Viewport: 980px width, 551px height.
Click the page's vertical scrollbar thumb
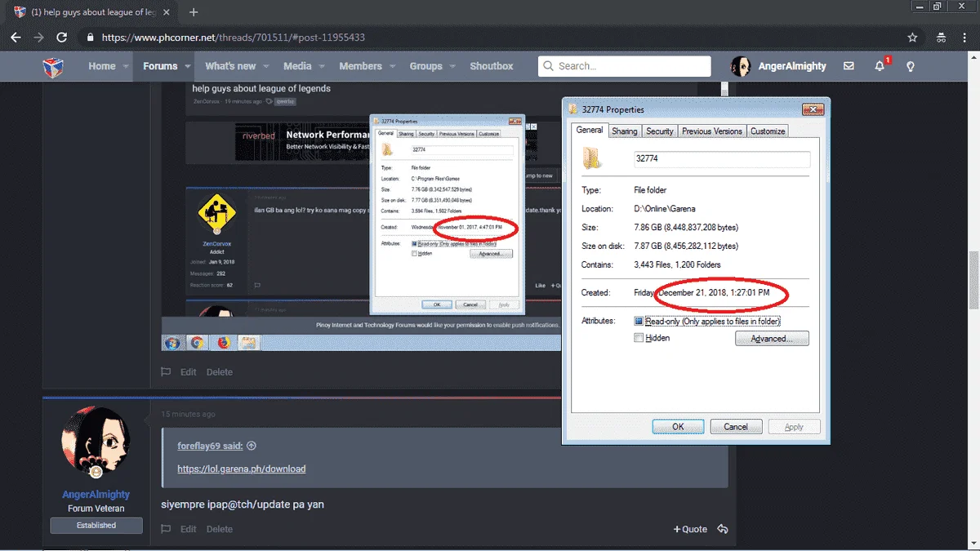(x=974, y=280)
